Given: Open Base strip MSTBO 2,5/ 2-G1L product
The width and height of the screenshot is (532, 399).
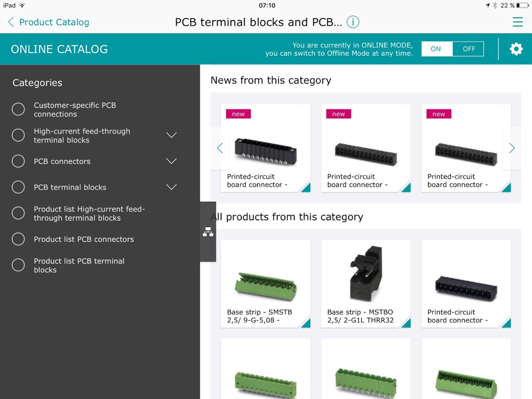Looking at the screenshot, I should coord(366,284).
